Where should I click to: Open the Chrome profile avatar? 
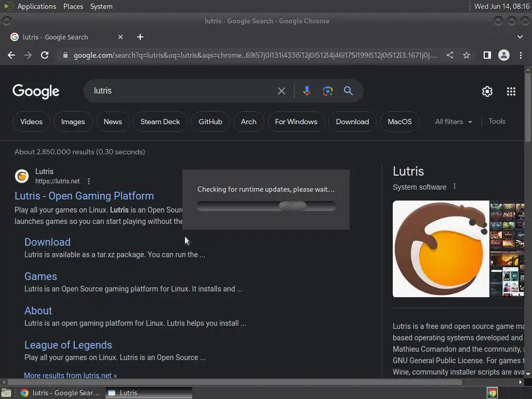(504, 55)
